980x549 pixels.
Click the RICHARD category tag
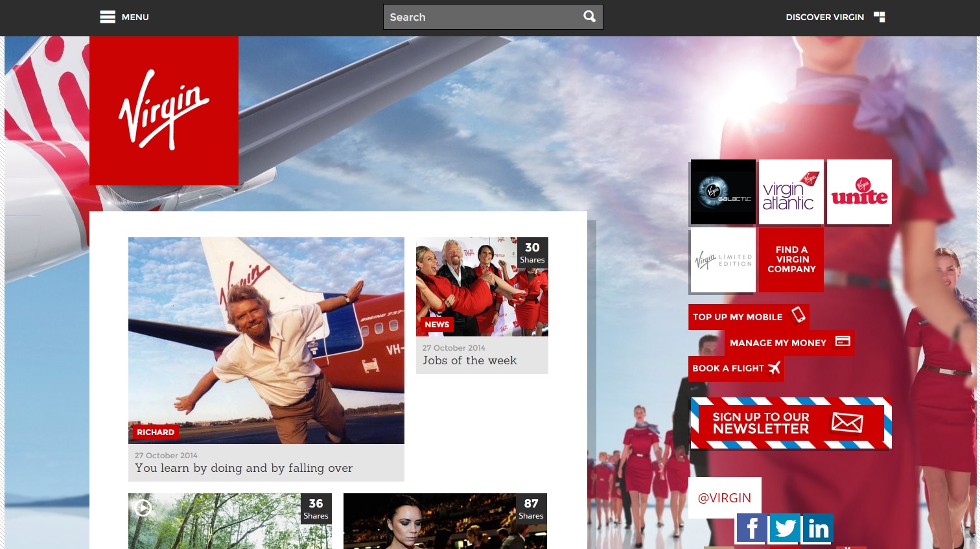click(156, 432)
